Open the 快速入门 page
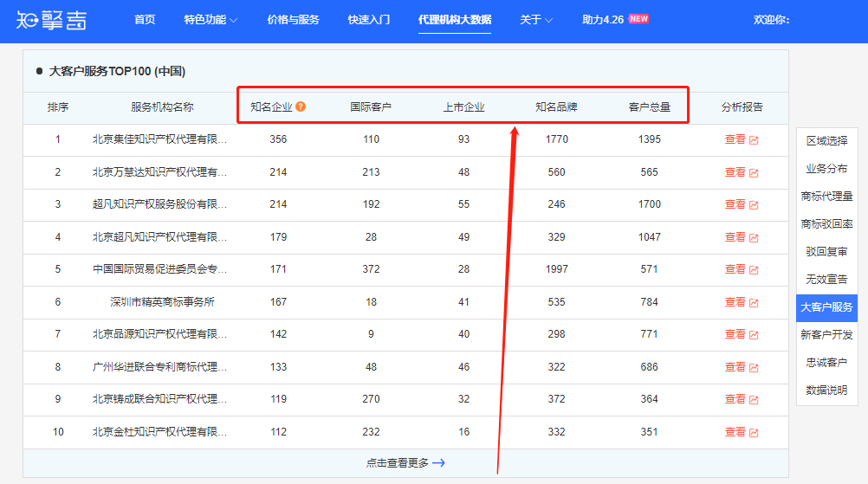 (369, 20)
